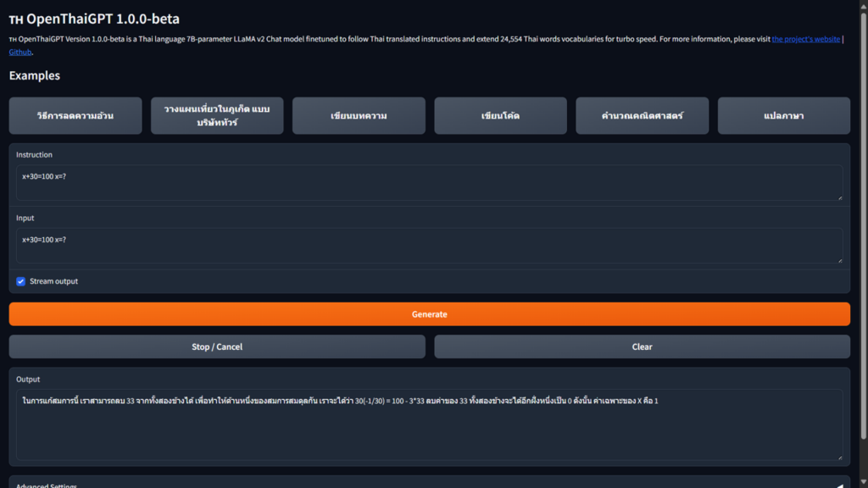
Task: Click the "Instruction" field label
Action: coord(34,154)
